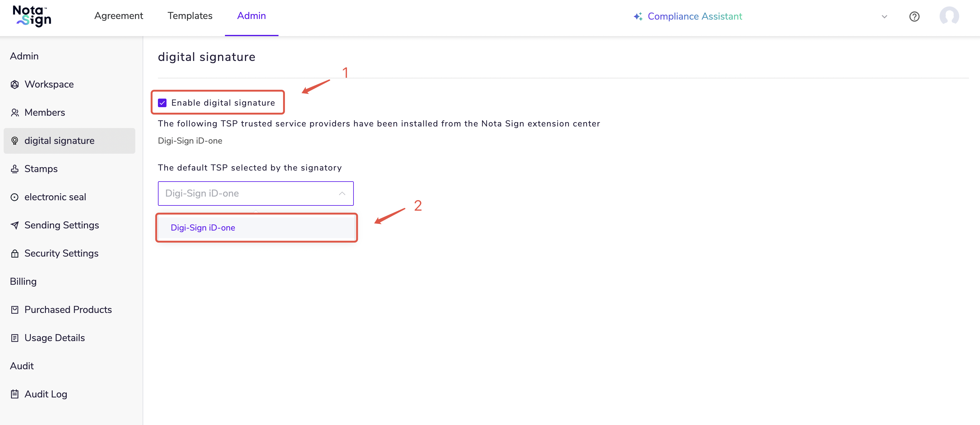Switch to the Agreement tab
This screenshot has width=980, height=425.
(118, 16)
